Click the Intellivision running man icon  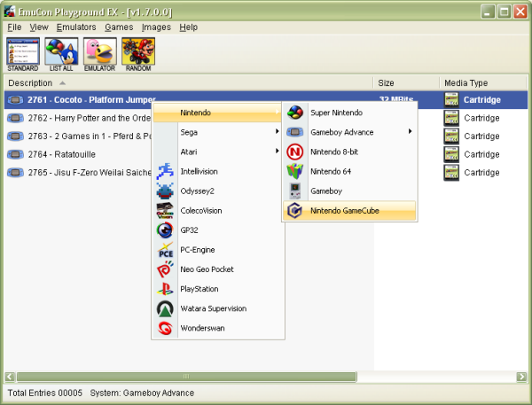click(165, 171)
